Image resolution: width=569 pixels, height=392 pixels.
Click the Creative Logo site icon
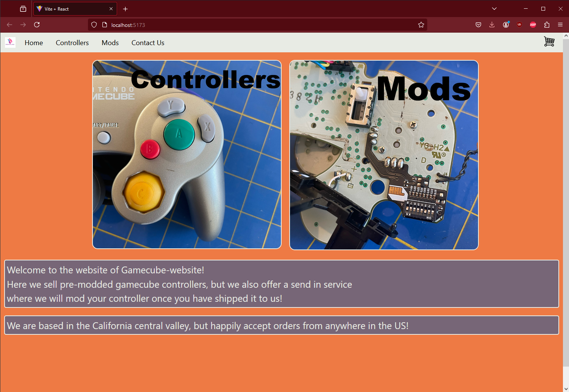pos(10,42)
